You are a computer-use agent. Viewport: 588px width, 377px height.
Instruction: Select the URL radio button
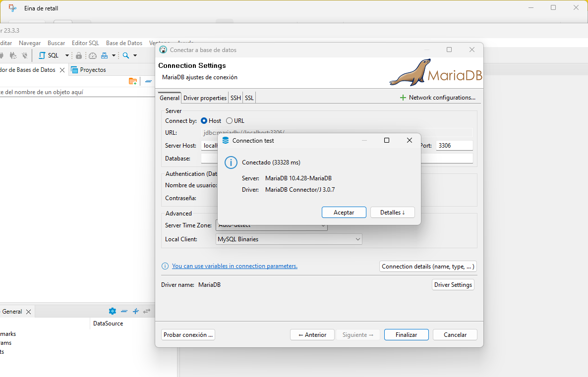tap(229, 121)
